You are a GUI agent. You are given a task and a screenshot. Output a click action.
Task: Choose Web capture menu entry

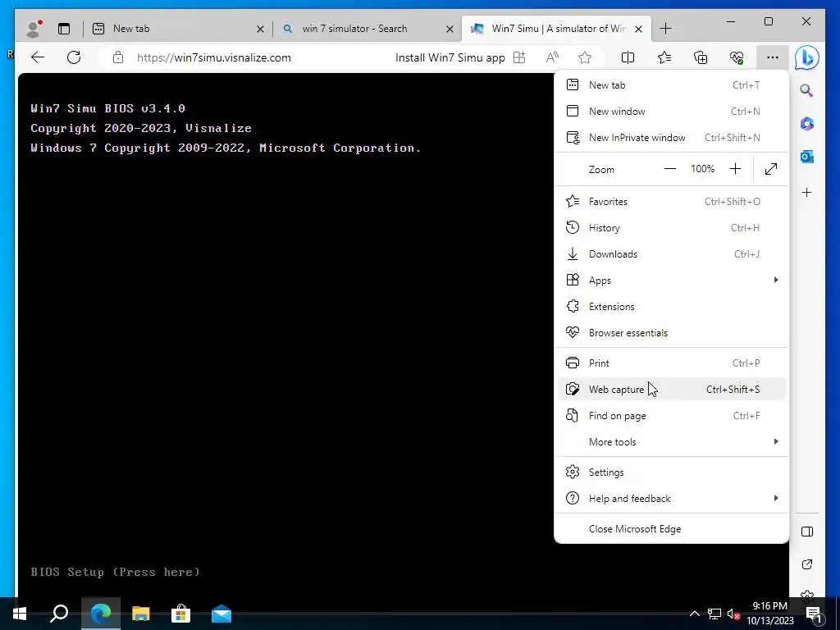[671, 390]
